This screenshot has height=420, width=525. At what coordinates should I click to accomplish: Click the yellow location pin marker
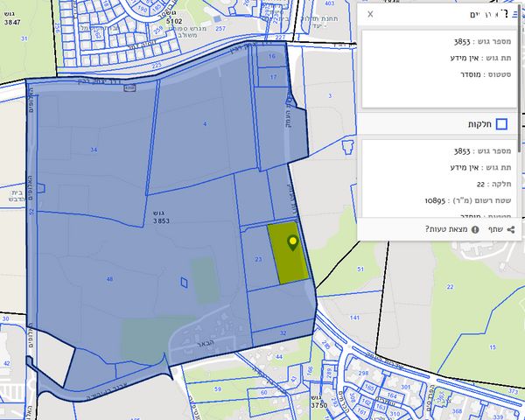point(292,243)
